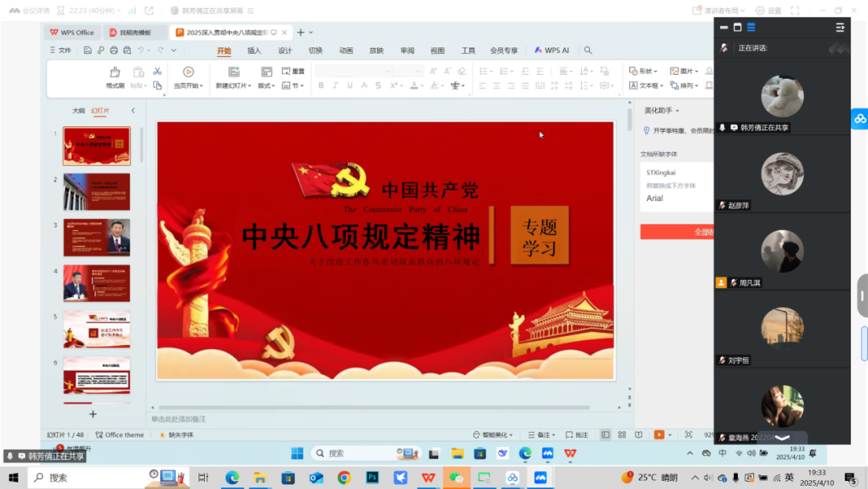Screen dimensions: 868x489
Task: Switch to slide sorter view
Action: (621, 435)
